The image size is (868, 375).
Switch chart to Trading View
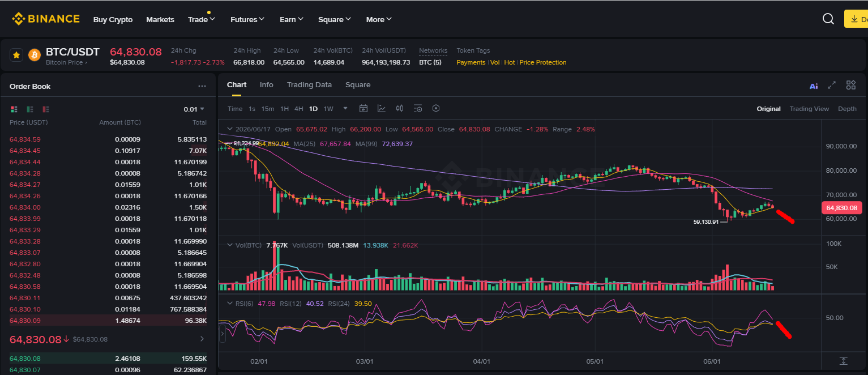click(x=809, y=109)
